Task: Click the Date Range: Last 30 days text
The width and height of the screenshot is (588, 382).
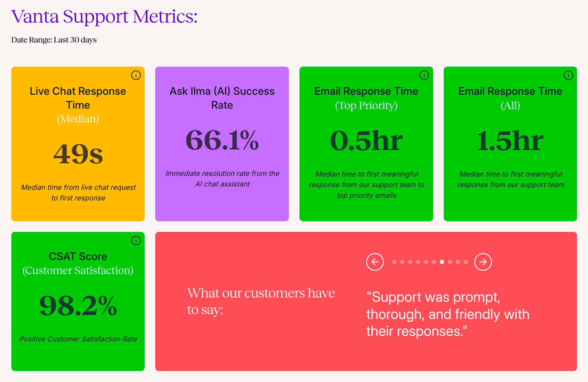Action: 54,40
